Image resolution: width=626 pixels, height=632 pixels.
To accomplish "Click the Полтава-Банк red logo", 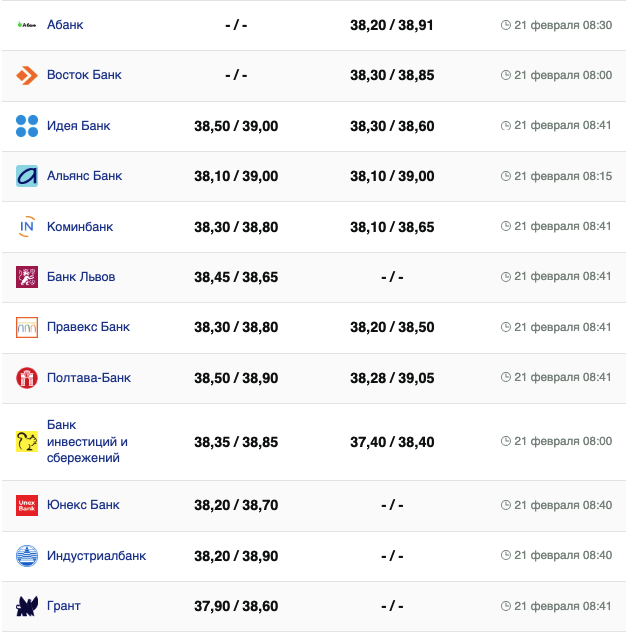I will pos(27,378).
